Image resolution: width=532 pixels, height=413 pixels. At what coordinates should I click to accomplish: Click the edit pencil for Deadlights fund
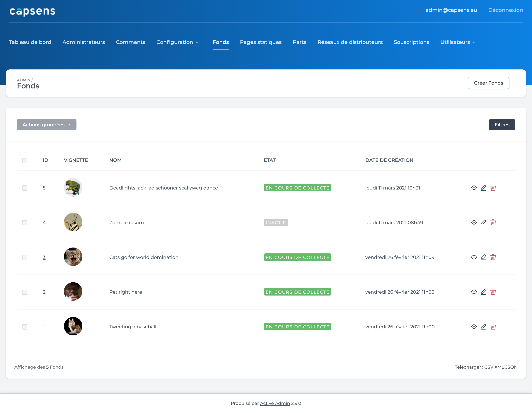tap(484, 188)
